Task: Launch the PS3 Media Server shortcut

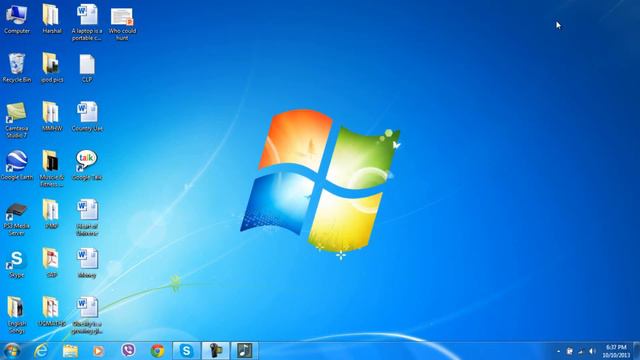Action: click(x=17, y=220)
